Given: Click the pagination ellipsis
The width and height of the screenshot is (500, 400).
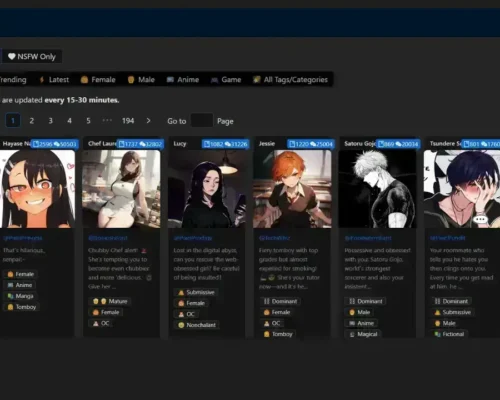Looking at the screenshot, I should (107, 120).
